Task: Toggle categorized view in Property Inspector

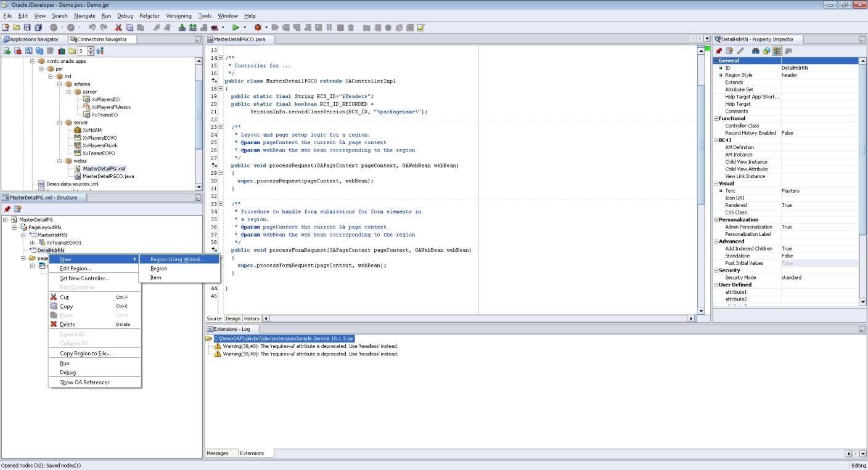Action: tap(777, 51)
